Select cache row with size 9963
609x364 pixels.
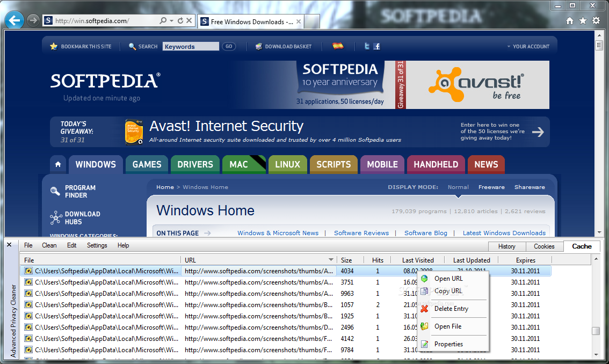pyautogui.click(x=286, y=294)
